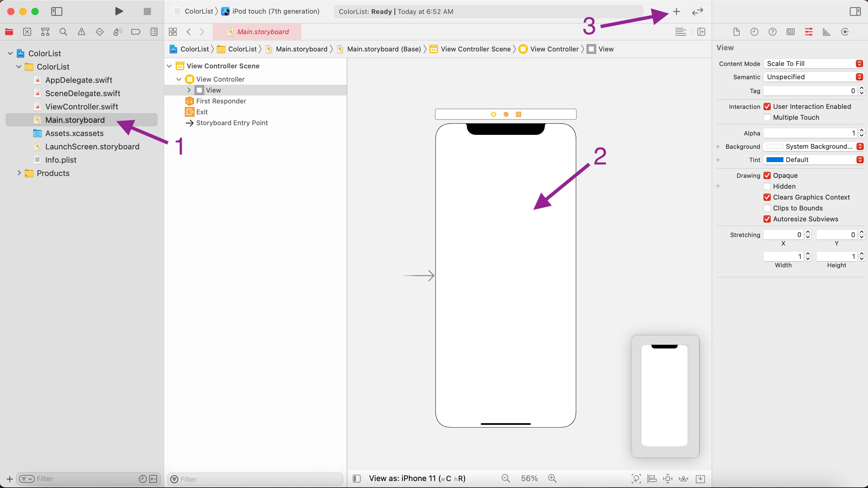Click the Stop button in toolbar
This screenshot has width=868, height=488.
pos(147,11)
